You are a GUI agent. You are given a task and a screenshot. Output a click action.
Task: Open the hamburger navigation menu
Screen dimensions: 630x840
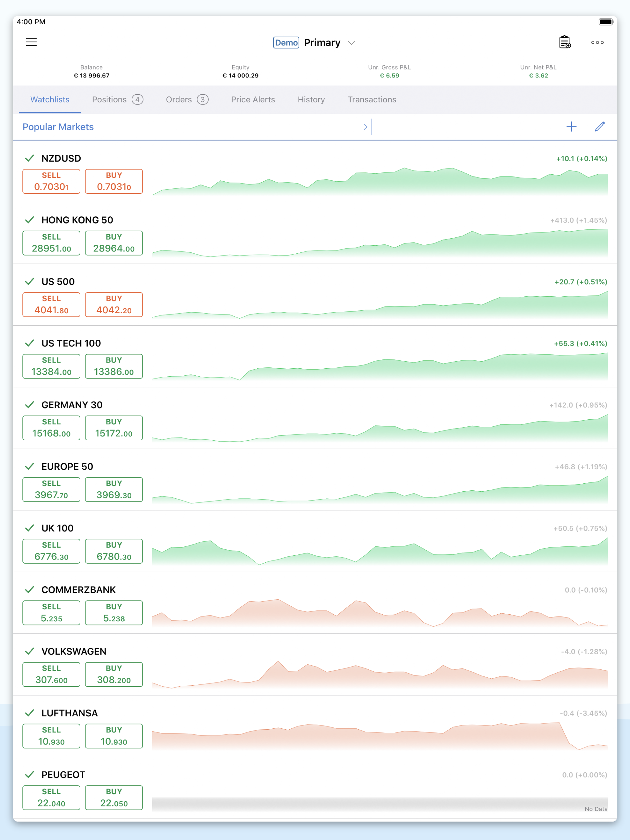click(x=31, y=42)
